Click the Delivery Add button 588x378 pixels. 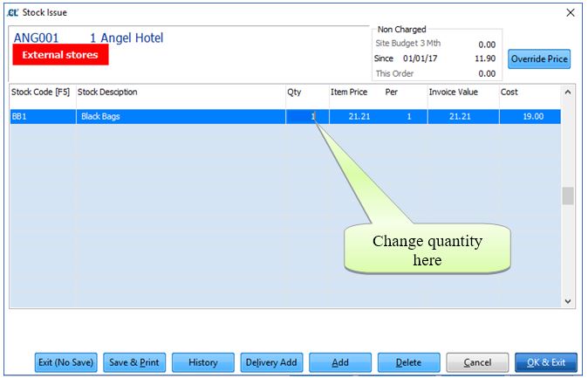click(x=270, y=362)
